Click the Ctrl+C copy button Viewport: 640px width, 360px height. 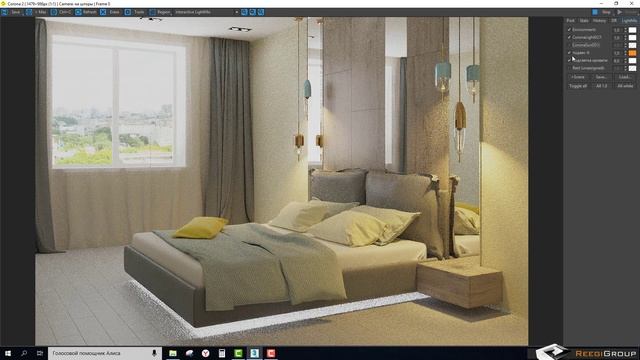[x=61, y=12]
